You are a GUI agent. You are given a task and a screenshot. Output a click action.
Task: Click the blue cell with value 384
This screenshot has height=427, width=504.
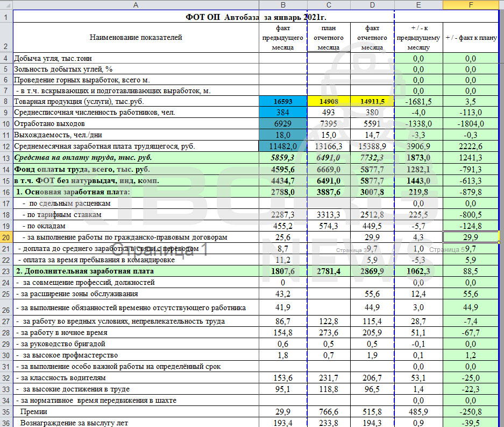point(283,113)
